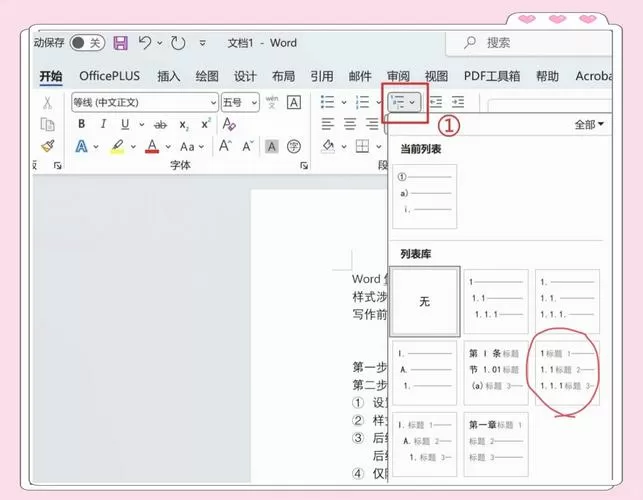The width and height of the screenshot is (643, 500).
Task: Open the OfficePLUS tab
Action: 109,76
